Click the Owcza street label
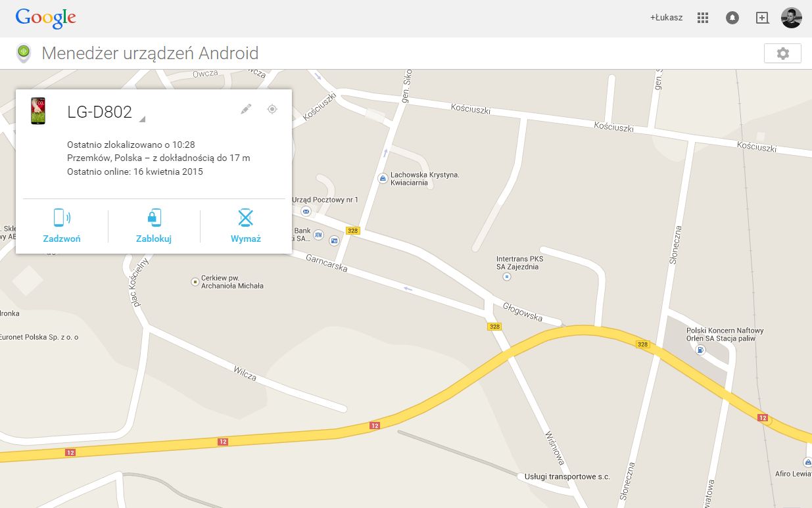Screen dimensions: 812x508 [x=205, y=73]
